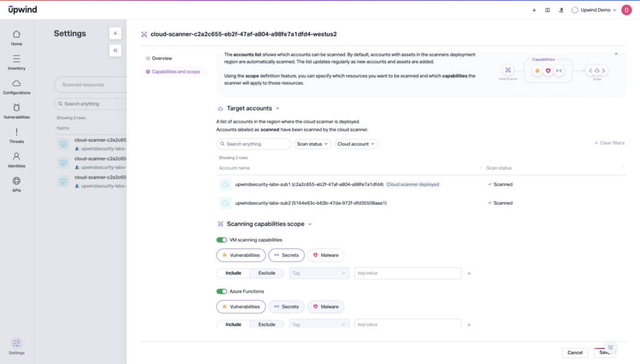
Task: Collapse settings panel with double-chevron icon
Action: [x=115, y=51]
